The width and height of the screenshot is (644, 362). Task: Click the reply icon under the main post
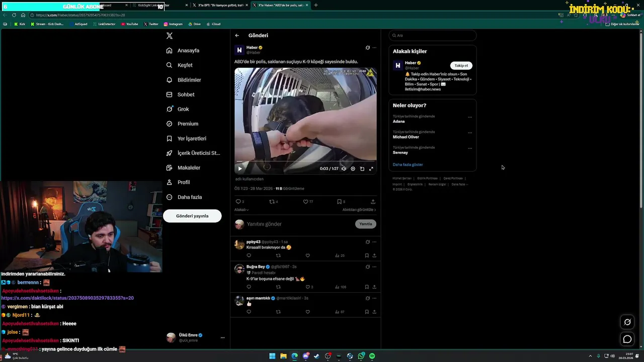click(238, 202)
